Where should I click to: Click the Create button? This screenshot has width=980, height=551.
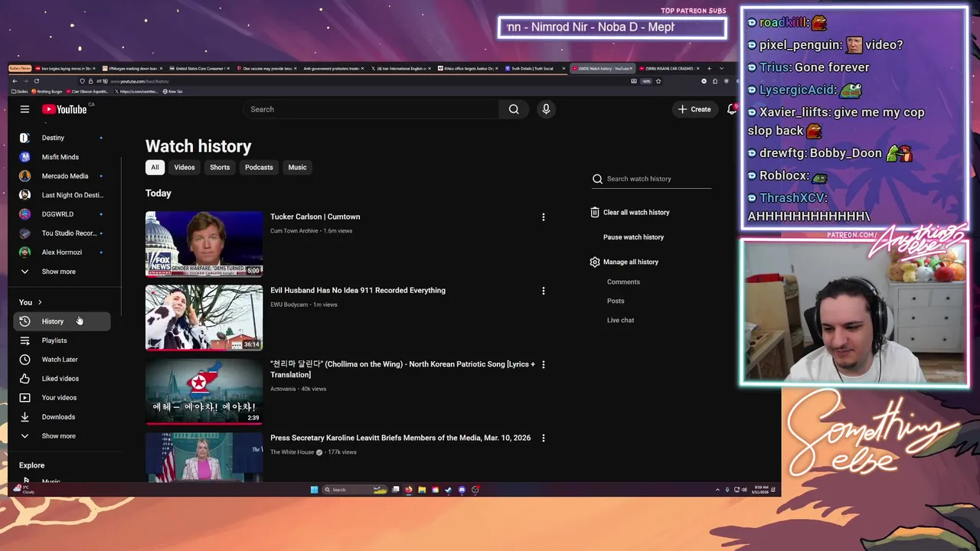(x=694, y=109)
